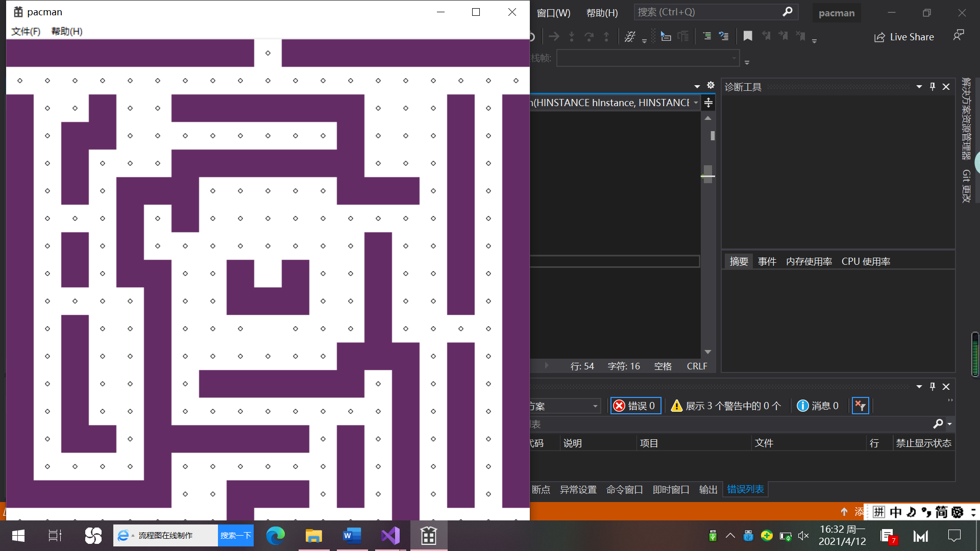Screen dimensions: 980x551
Task: Click the Live Share button
Action: 904,37
